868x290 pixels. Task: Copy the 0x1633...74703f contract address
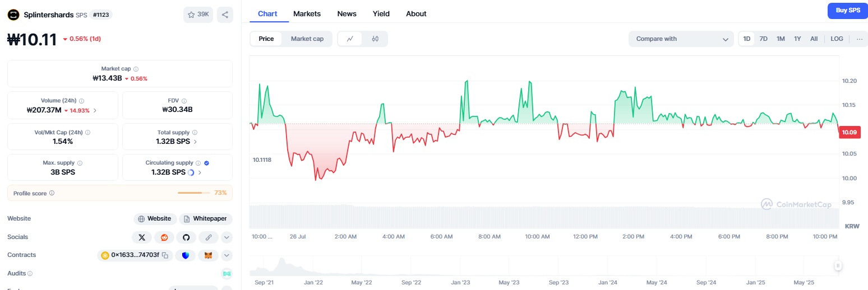(x=165, y=255)
